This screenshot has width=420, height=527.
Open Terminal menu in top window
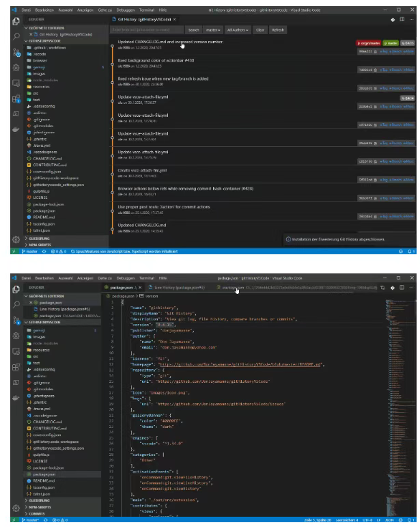point(147,10)
